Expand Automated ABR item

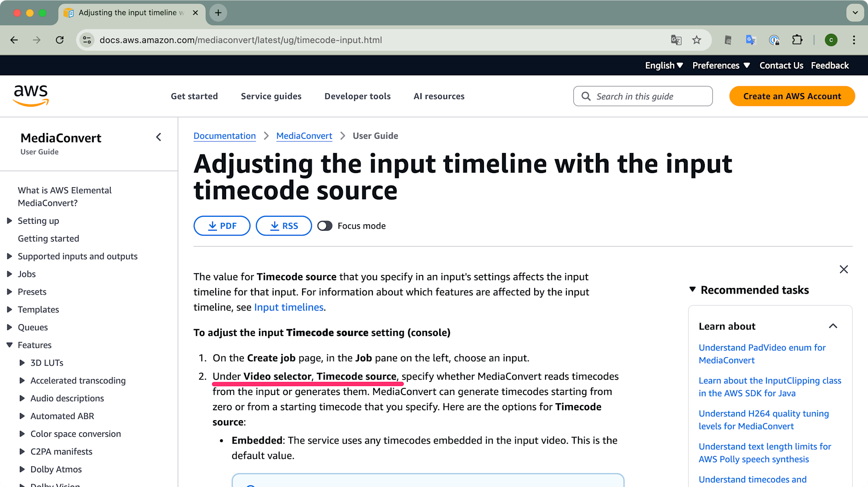click(x=22, y=416)
